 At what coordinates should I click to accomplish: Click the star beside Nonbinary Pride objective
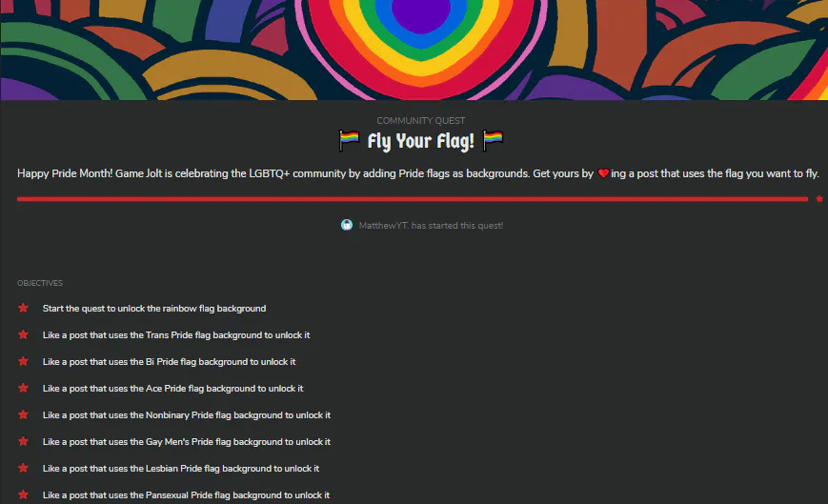[x=23, y=414]
